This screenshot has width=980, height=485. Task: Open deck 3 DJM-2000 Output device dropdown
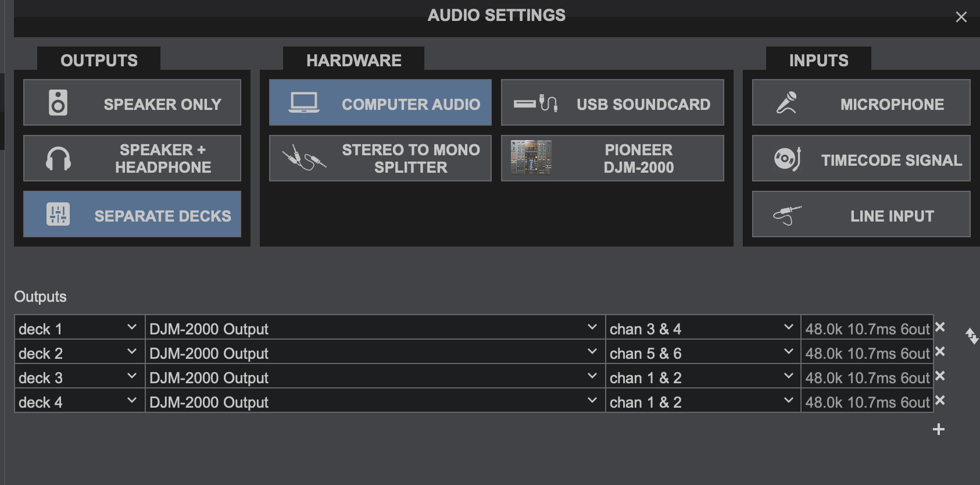[375, 376]
